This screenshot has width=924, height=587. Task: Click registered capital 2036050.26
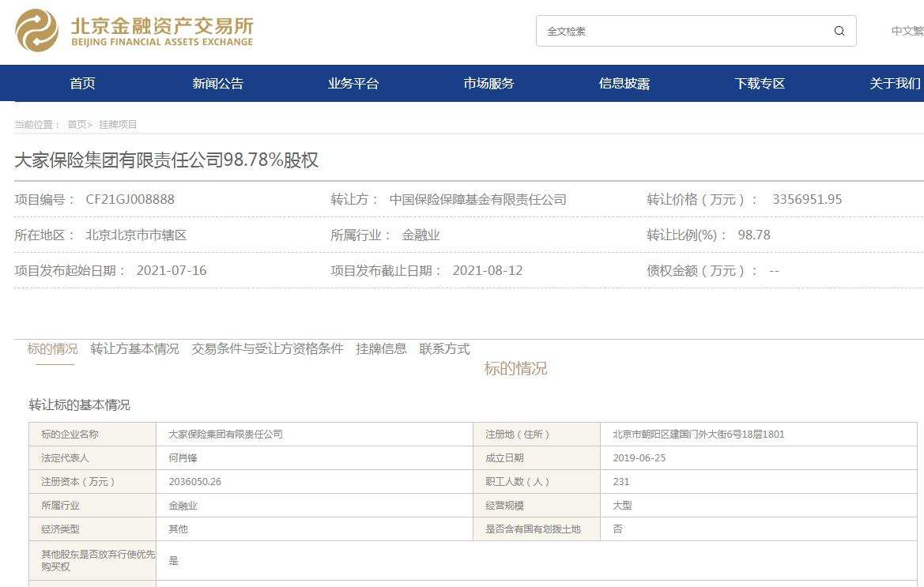[x=195, y=481]
